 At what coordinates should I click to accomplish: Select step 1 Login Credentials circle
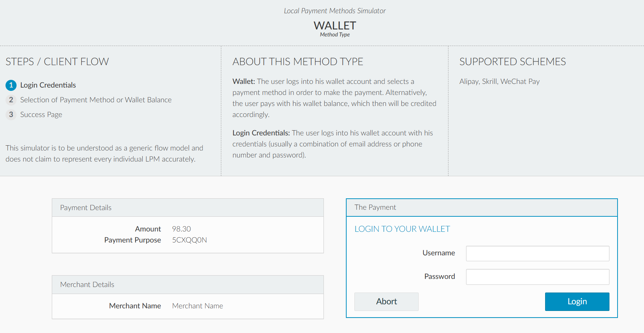tap(11, 85)
